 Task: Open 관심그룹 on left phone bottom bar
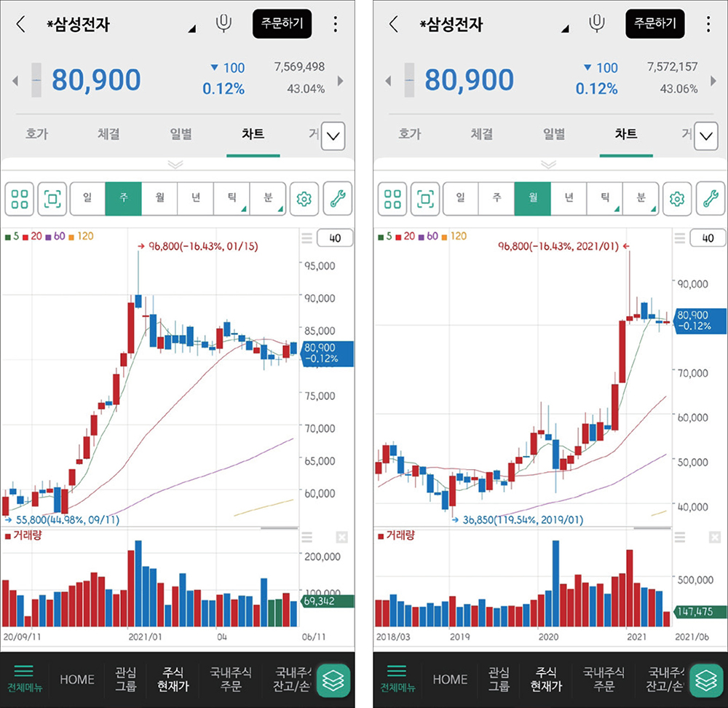click(126, 679)
